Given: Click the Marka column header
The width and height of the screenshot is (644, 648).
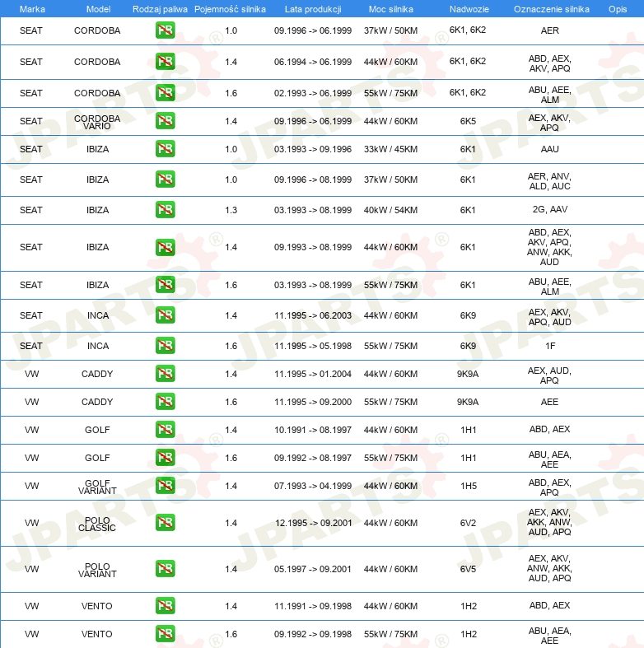Looking at the screenshot, I should (x=32, y=9).
